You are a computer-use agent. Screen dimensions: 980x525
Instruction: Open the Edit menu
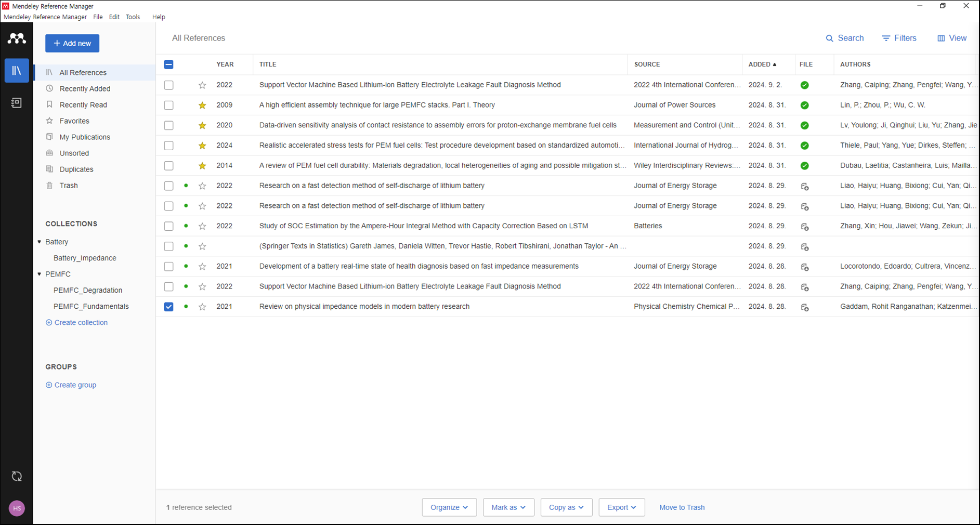pos(114,17)
